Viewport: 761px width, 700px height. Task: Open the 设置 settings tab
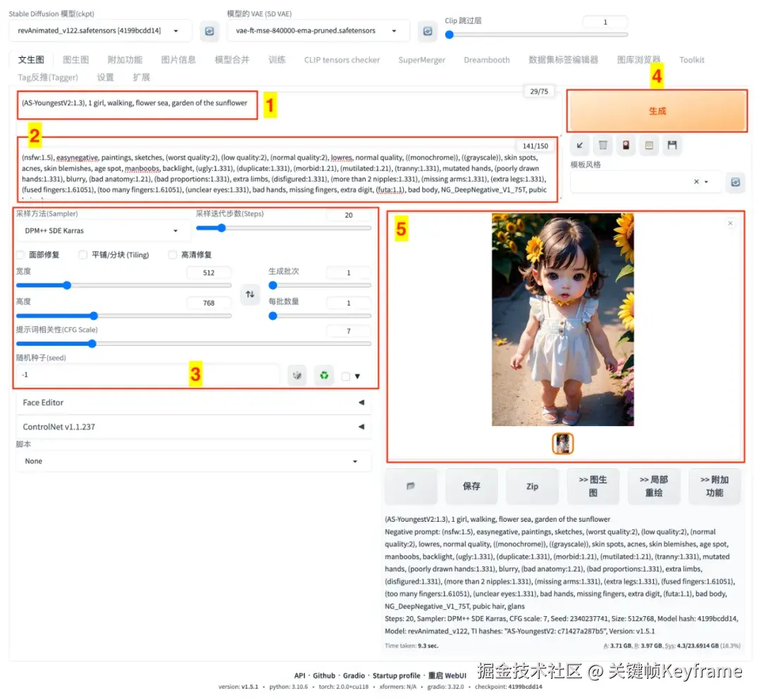(105, 77)
